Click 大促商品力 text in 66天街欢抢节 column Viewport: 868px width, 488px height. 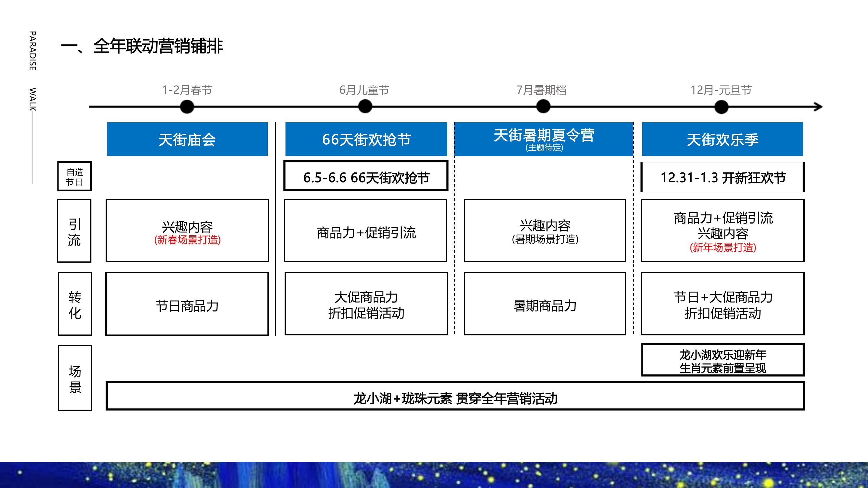point(366,297)
